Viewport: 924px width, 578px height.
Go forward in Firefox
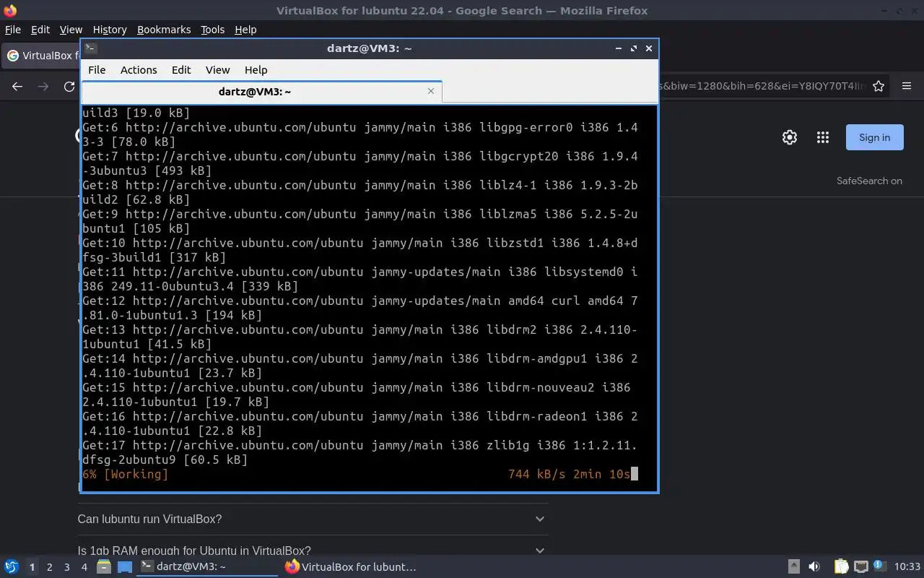coord(43,86)
